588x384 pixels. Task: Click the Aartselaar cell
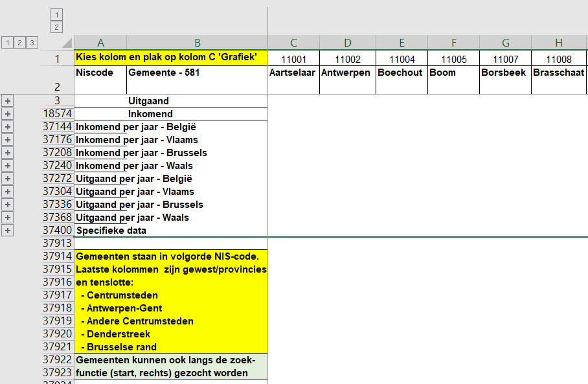293,80
